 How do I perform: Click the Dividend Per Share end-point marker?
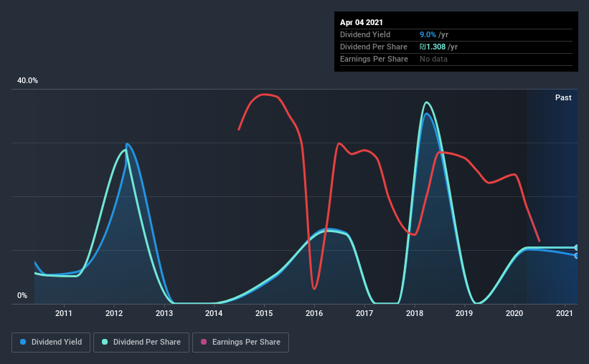(x=577, y=248)
